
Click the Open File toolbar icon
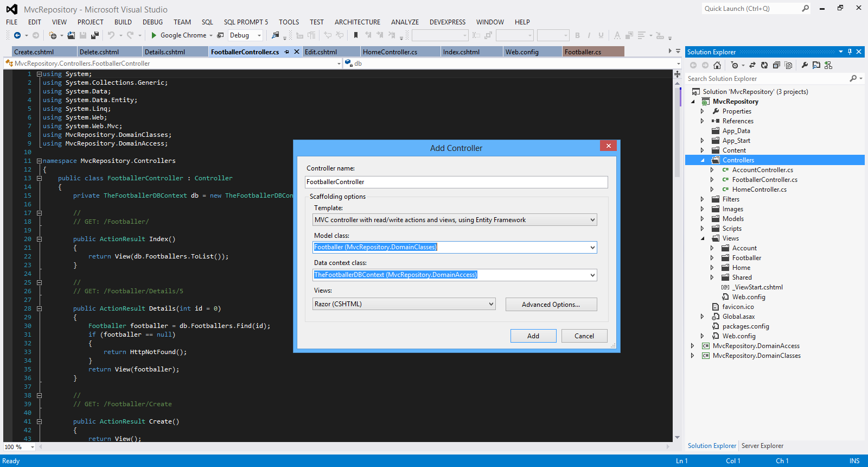pyautogui.click(x=71, y=35)
